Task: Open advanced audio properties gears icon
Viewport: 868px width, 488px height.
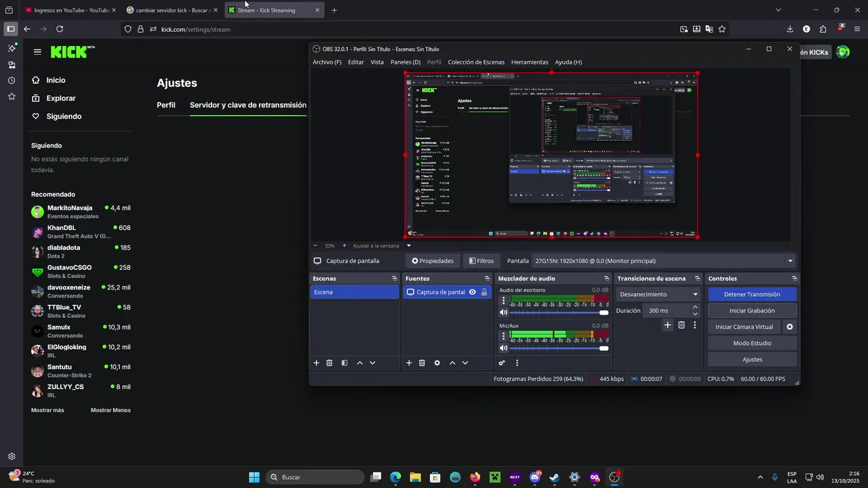Action: [x=502, y=363]
